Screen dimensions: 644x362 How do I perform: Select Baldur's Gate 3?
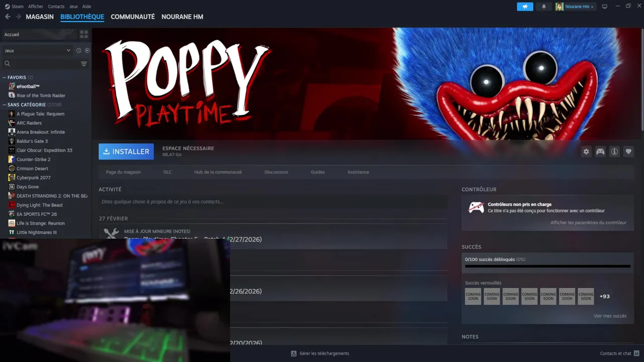click(x=32, y=141)
